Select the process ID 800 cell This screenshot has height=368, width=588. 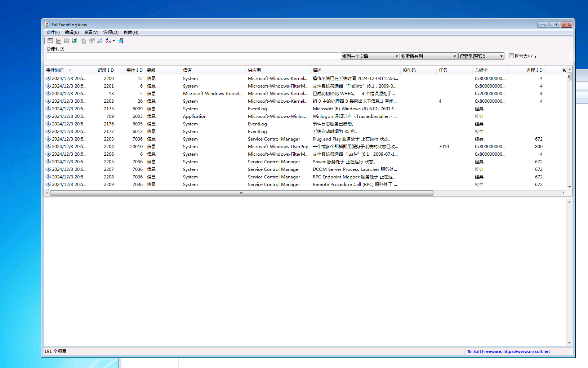(x=539, y=147)
